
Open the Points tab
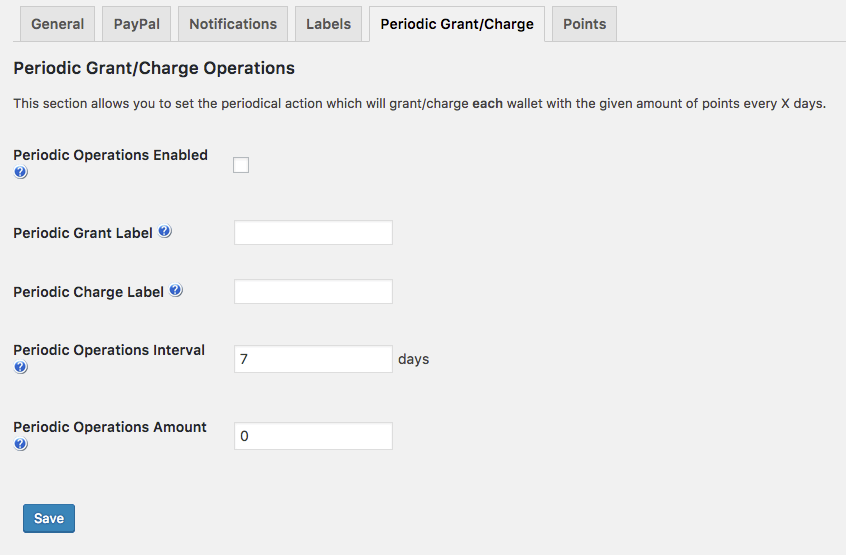click(x=584, y=24)
